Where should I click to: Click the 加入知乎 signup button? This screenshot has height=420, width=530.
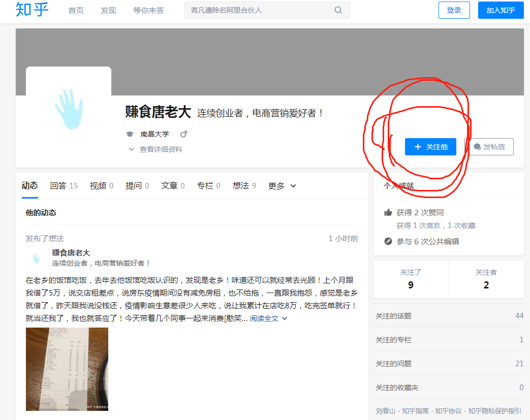[x=501, y=10]
